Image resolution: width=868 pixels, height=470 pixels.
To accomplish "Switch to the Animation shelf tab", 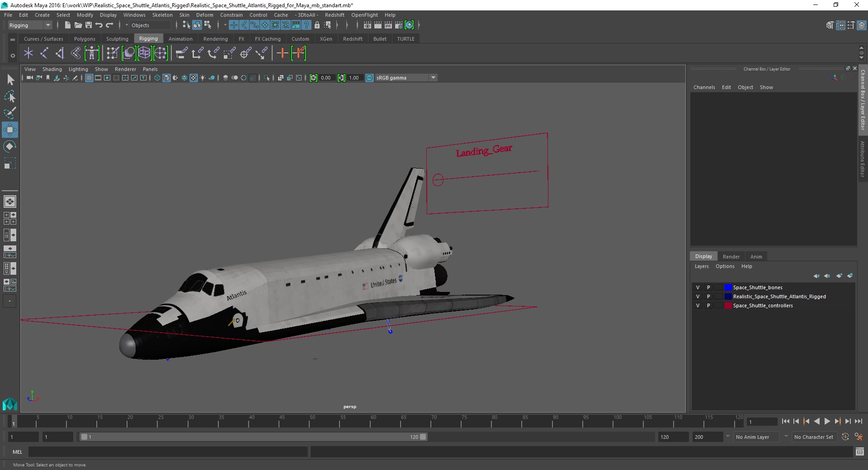I will (x=180, y=39).
